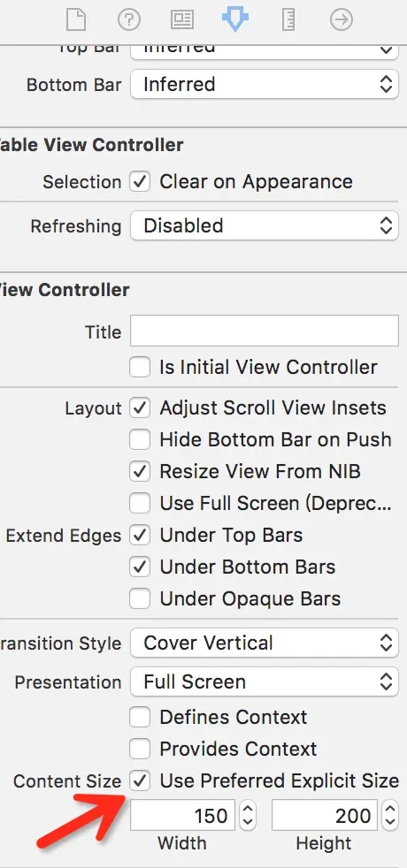407x868 pixels.
Task: Open the Size inspector ruler icon
Action: tap(288, 20)
